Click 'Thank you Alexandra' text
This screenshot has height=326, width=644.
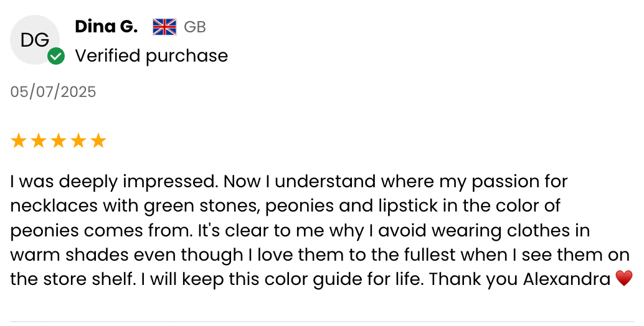519,279
